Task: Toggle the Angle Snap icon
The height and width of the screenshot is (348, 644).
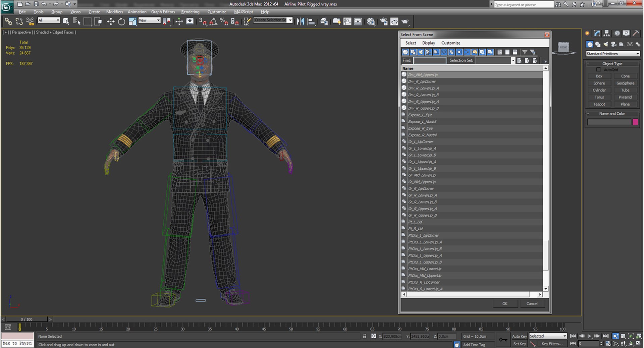Action: pyautogui.click(x=213, y=21)
